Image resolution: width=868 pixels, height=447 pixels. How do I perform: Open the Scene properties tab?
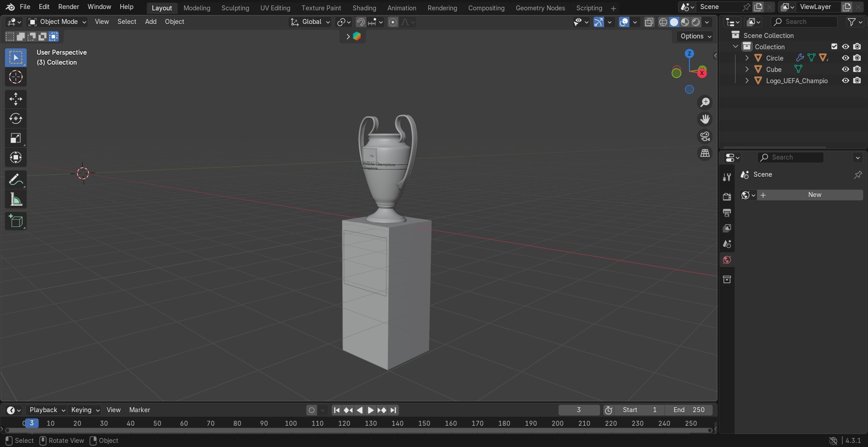pyautogui.click(x=727, y=244)
